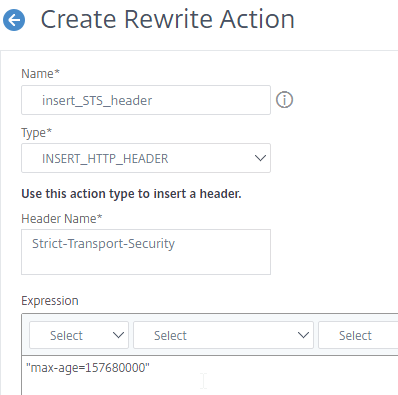This screenshot has width=398, height=395.
Task: Click the chevron arrow in Type field
Action: (260, 158)
